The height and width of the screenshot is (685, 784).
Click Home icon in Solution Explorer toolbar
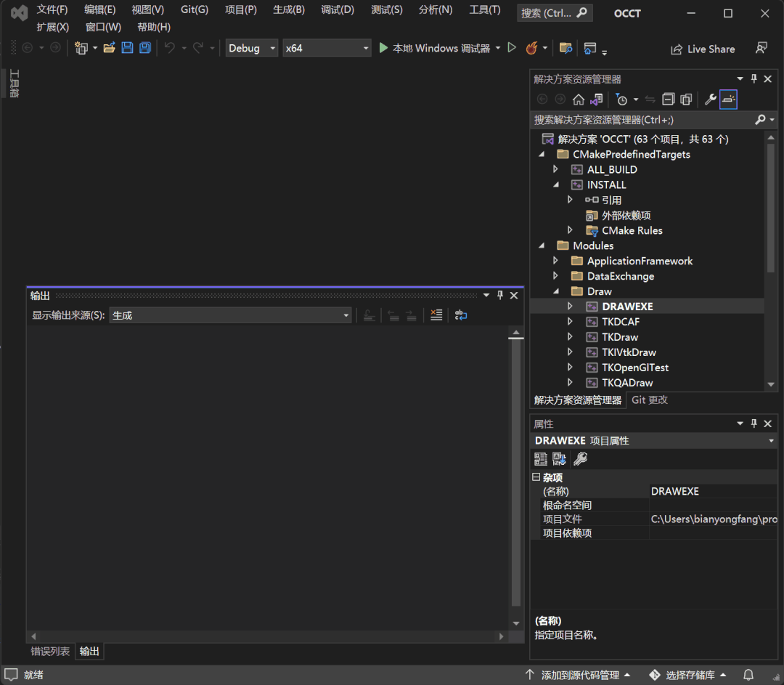click(x=579, y=100)
